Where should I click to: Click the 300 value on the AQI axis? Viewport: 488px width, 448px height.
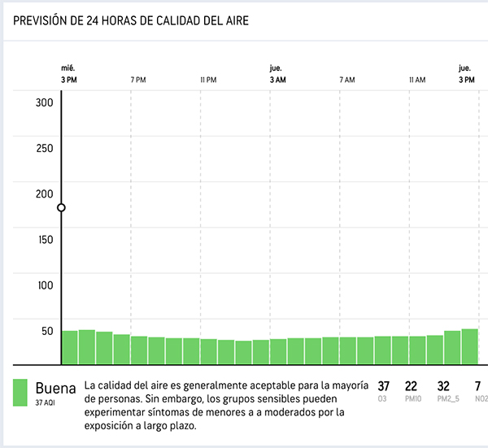click(x=45, y=102)
